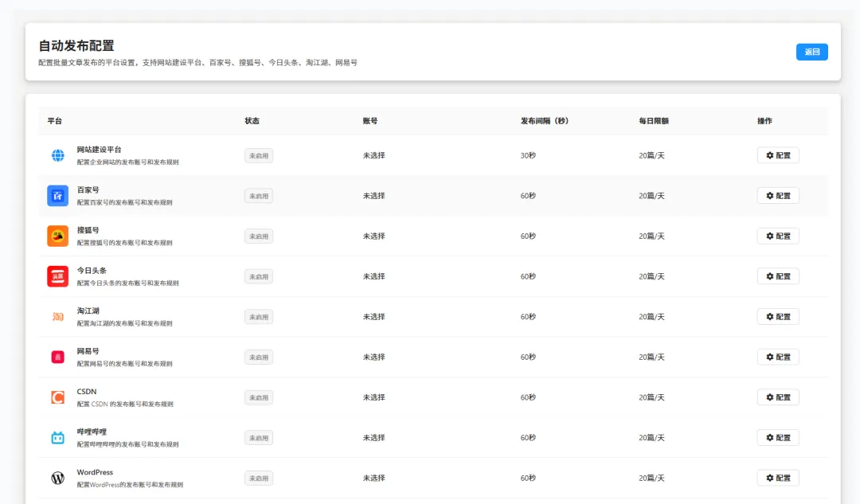Click the 平台 column header
The image size is (860, 504).
54,121
